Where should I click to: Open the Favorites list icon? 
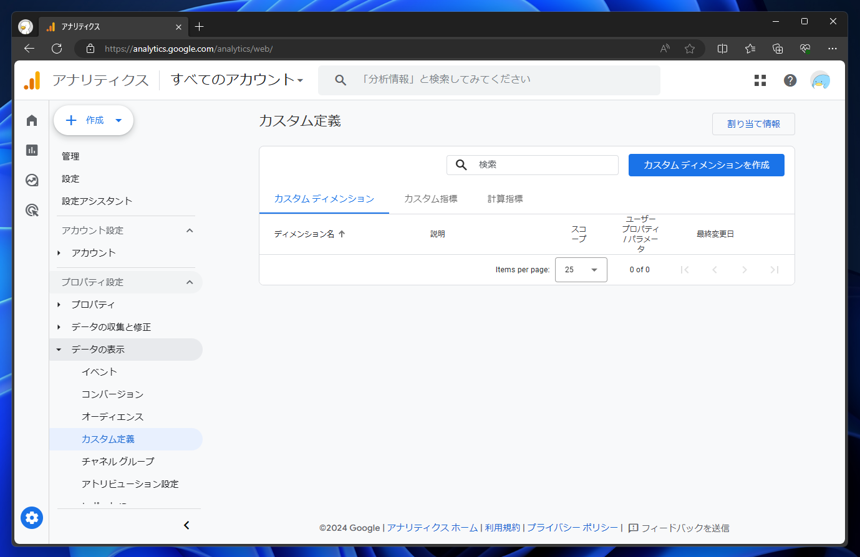750,49
